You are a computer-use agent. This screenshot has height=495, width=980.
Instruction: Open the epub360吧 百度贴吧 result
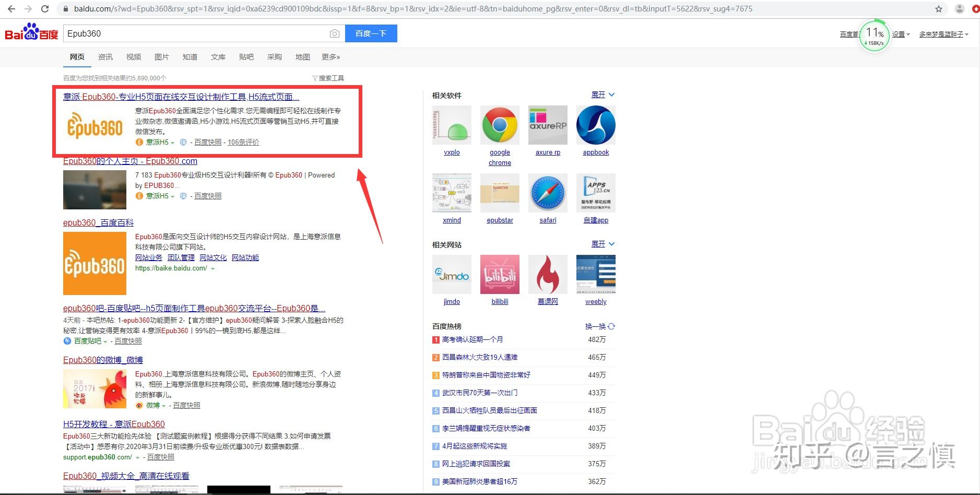point(194,309)
